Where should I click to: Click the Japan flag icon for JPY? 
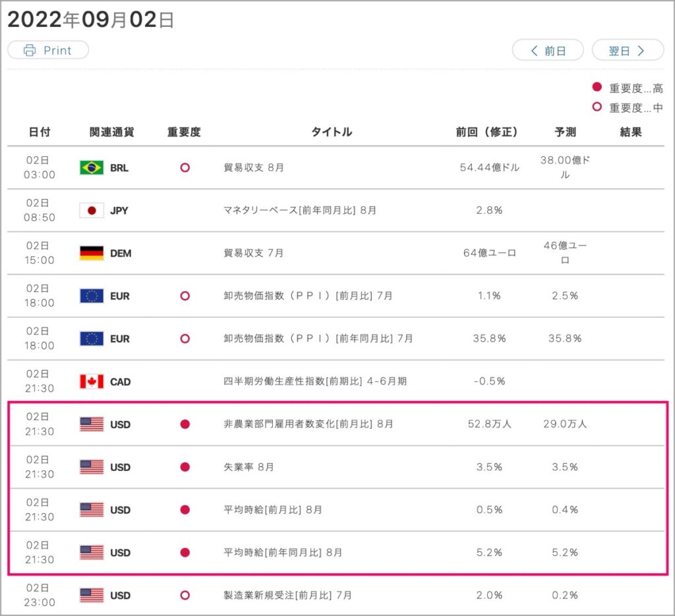(x=92, y=210)
